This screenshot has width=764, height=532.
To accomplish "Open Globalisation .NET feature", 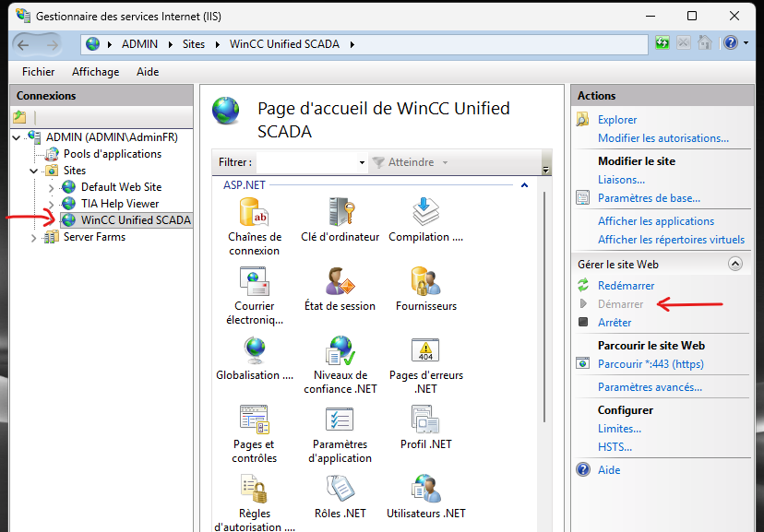I will (x=255, y=359).
